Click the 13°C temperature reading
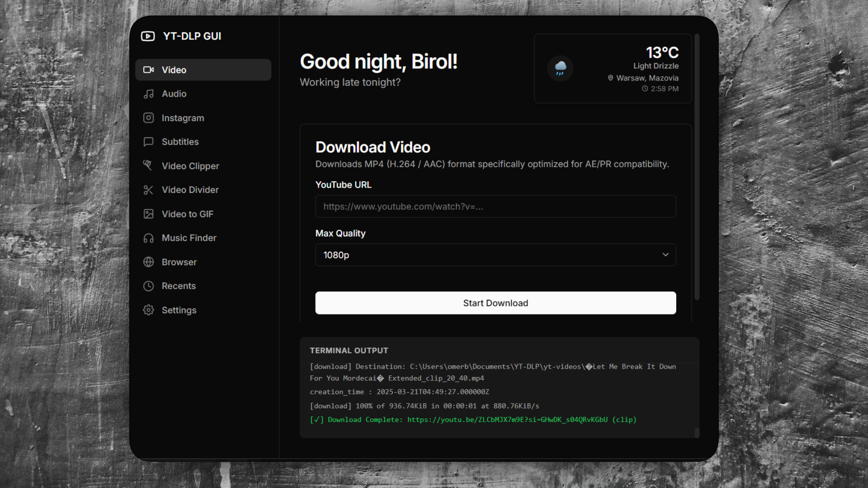 [662, 52]
